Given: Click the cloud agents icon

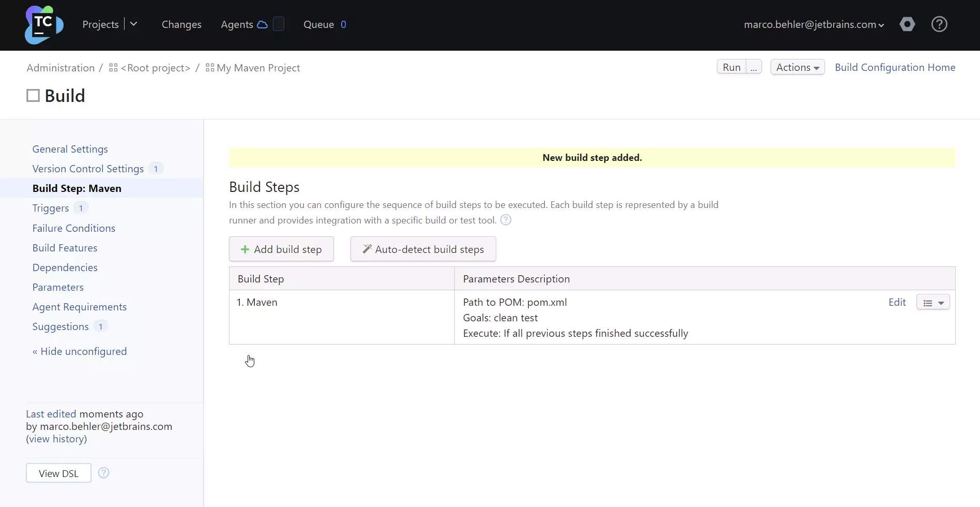Looking at the screenshot, I should pos(263,24).
